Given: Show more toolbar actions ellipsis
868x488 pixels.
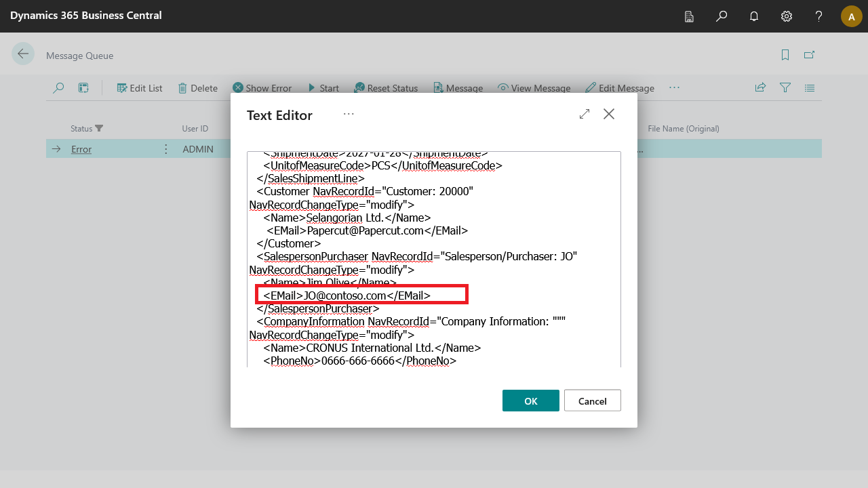Looking at the screenshot, I should [674, 88].
